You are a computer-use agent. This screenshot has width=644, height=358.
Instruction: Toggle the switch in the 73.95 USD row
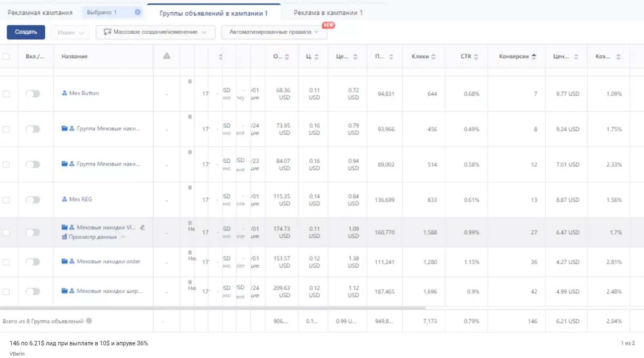pyautogui.click(x=33, y=129)
